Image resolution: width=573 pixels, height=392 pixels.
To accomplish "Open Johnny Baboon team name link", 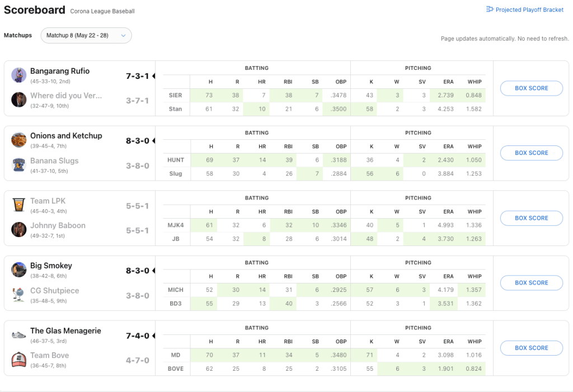I will coord(58,225).
